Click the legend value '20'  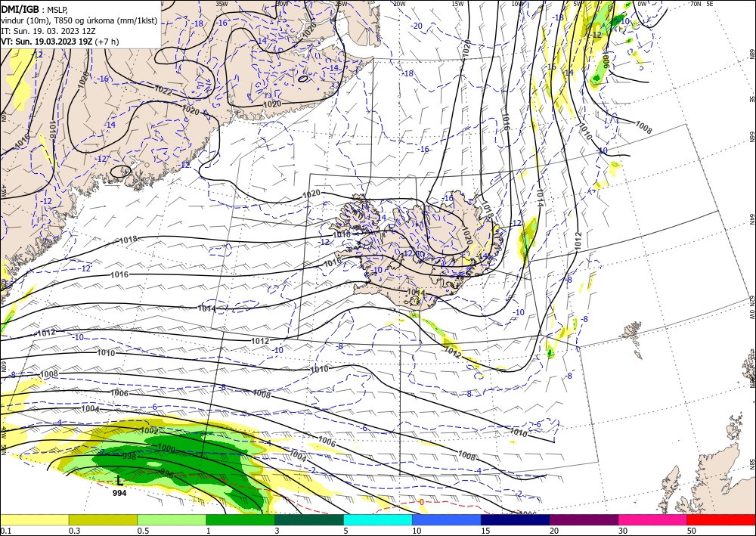click(554, 531)
